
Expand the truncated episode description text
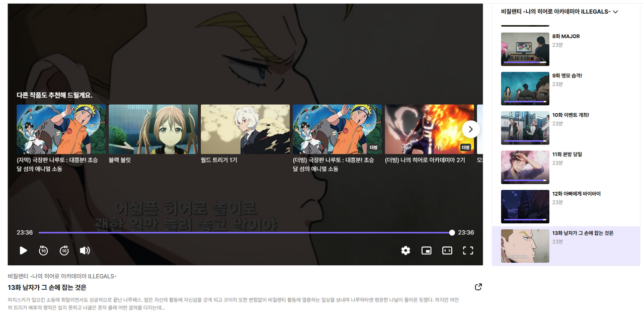click(x=233, y=303)
